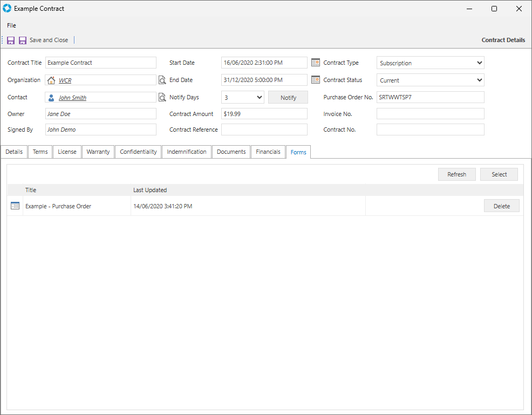Screen dimensions: 532x415
Task: Click the application logo in title bar
Action: pyautogui.click(x=7, y=9)
